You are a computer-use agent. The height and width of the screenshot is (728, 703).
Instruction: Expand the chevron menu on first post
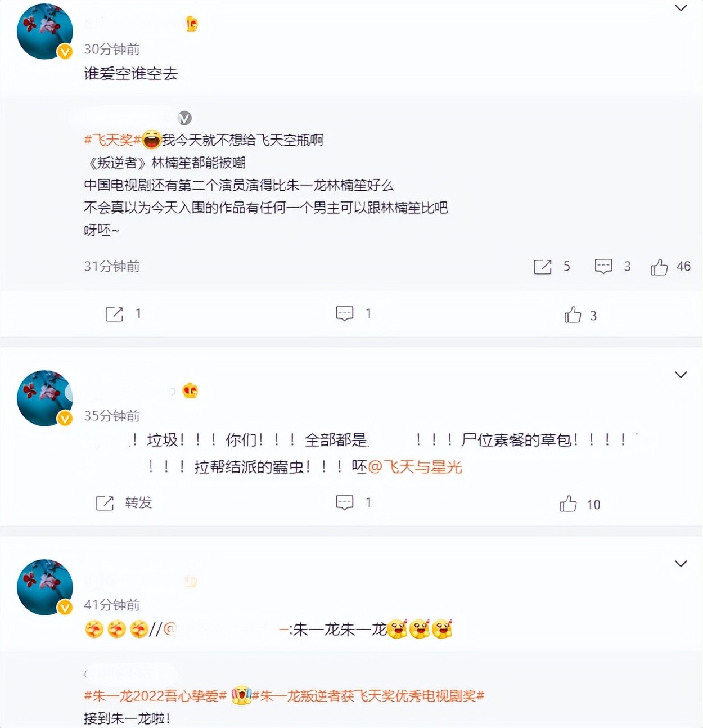(x=681, y=8)
